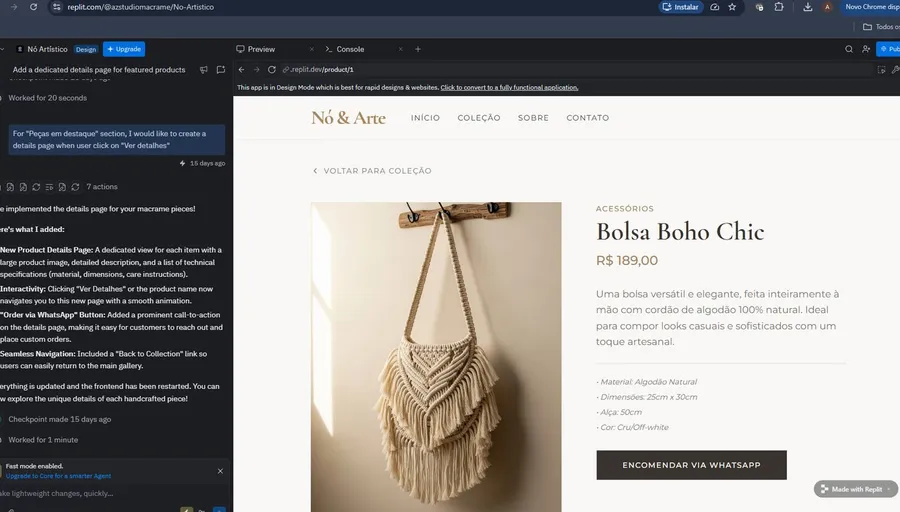The width and height of the screenshot is (900, 512).
Task: Click the Instalar app button in address bar
Action: pos(681,7)
